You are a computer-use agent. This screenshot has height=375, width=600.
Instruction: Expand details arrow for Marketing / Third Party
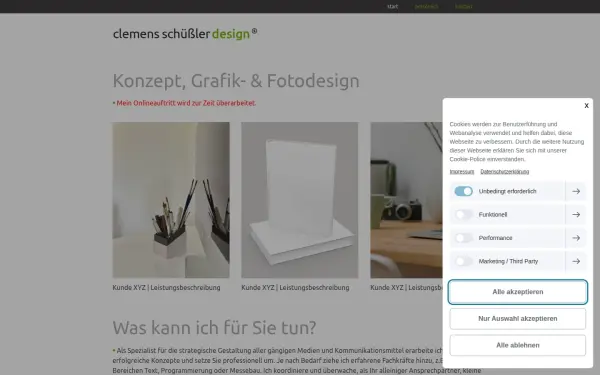pyautogui.click(x=576, y=261)
